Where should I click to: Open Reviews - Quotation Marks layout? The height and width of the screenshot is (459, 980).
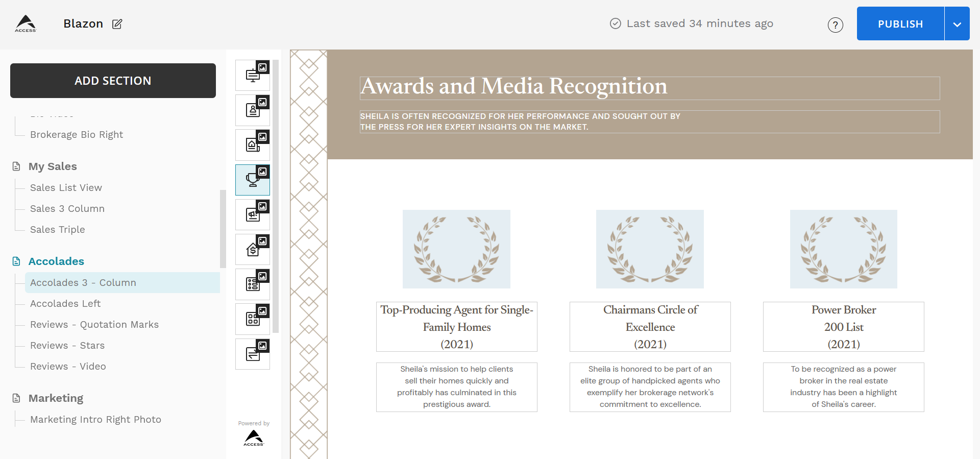pyautogui.click(x=94, y=325)
